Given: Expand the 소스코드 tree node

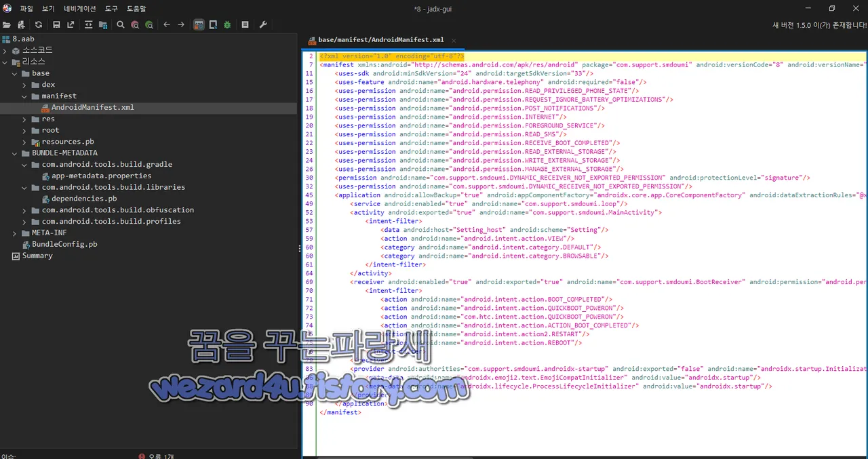Looking at the screenshot, I should [x=5, y=50].
